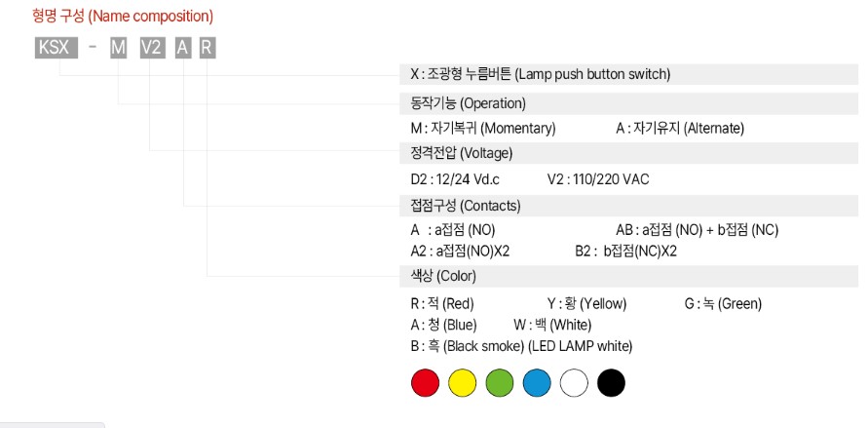
Task: Choose the blue color circle
Action: (537, 383)
